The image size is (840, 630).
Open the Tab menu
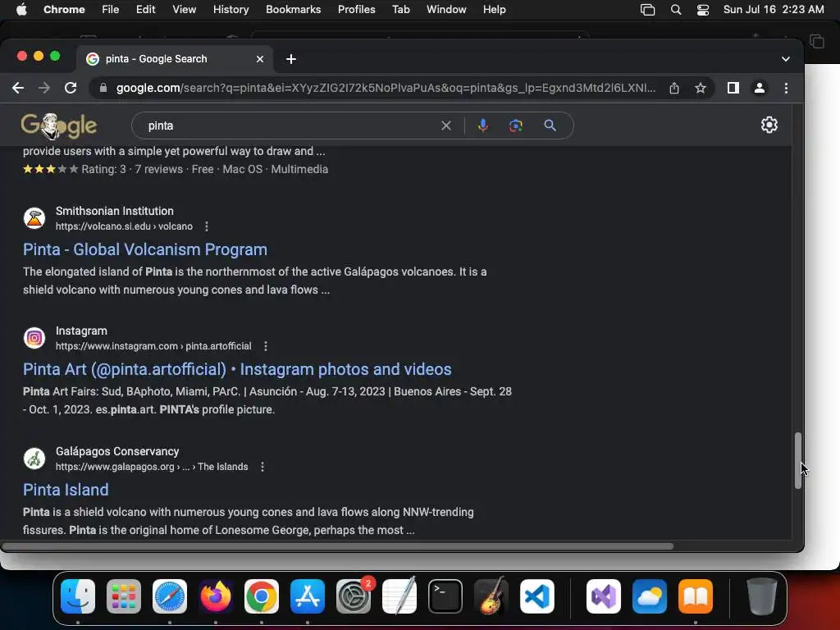pos(400,10)
